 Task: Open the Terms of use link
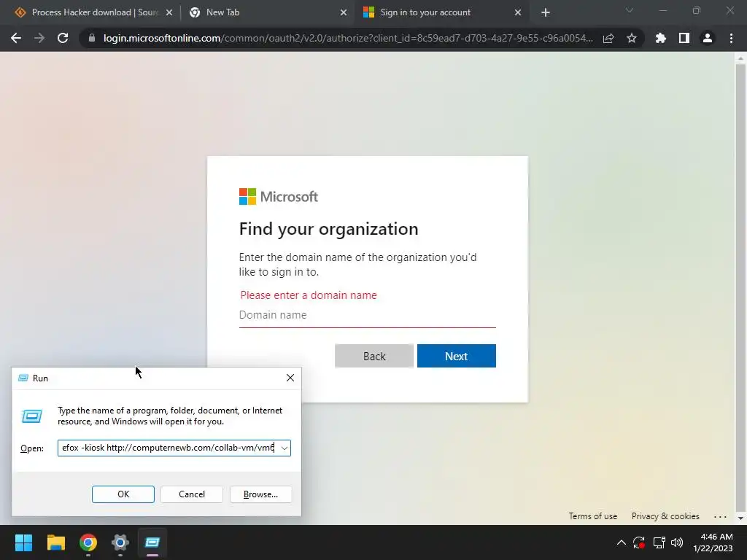[592, 516]
